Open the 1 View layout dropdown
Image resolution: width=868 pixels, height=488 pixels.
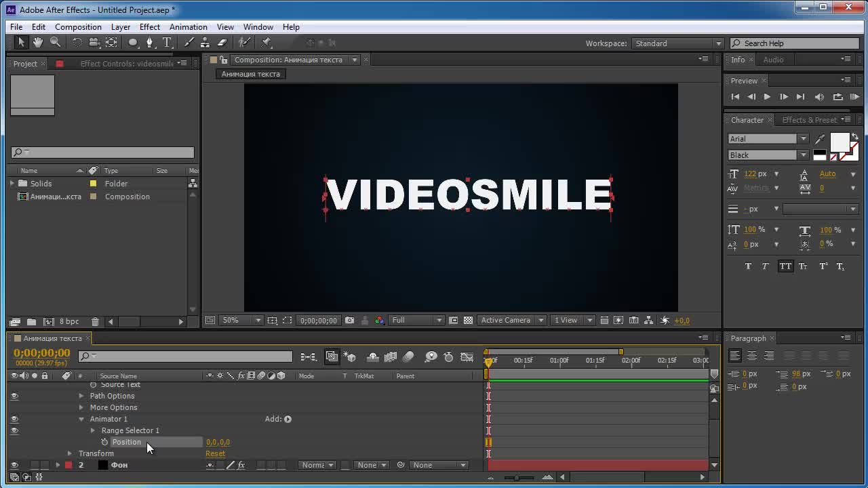tap(573, 321)
